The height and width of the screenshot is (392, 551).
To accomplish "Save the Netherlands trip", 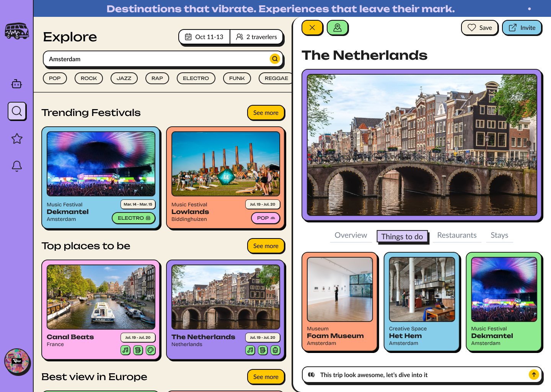I will click(480, 28).
